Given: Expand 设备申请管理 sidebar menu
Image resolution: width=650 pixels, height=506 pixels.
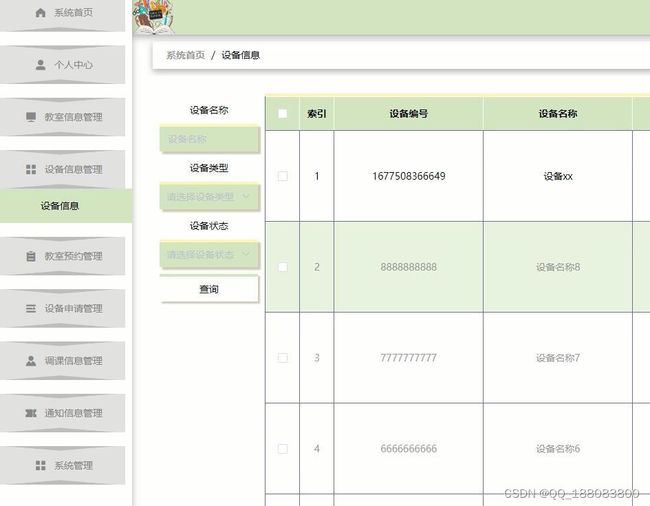Looking at the screenshot, I should pos(62,308).
